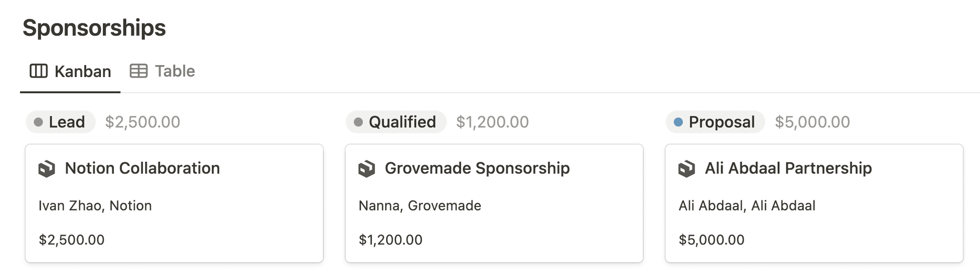Viewport: 980px width, 275px height.
Task: Switch to the Table tab
Action: 175,71
